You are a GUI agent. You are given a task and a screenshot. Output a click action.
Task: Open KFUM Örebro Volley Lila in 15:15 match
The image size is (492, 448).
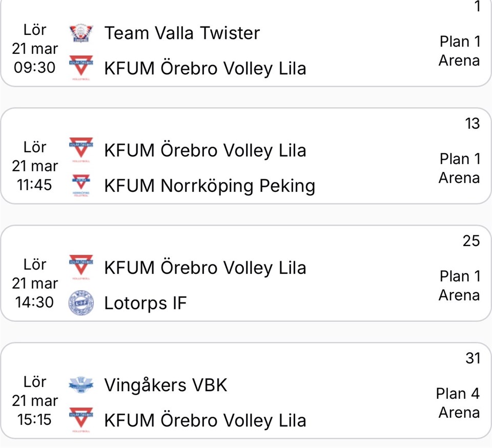pyautogui.click(x=205, y=420)
